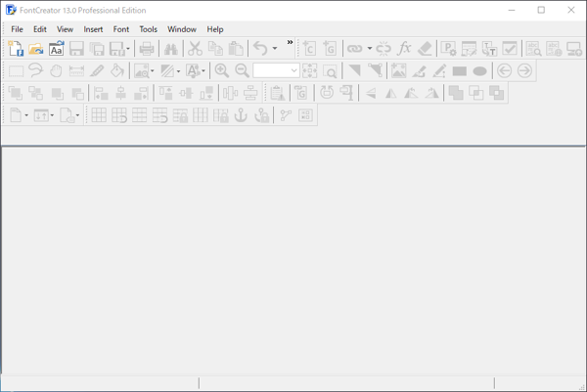Click the rotate counterclockwise icon
Screen dimensions: 587x392
pos(327,93)
